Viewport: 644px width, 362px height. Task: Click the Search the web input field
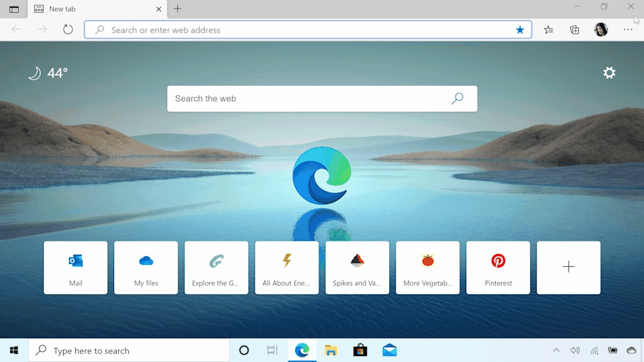pyautogui.click(x=309, y=99)
